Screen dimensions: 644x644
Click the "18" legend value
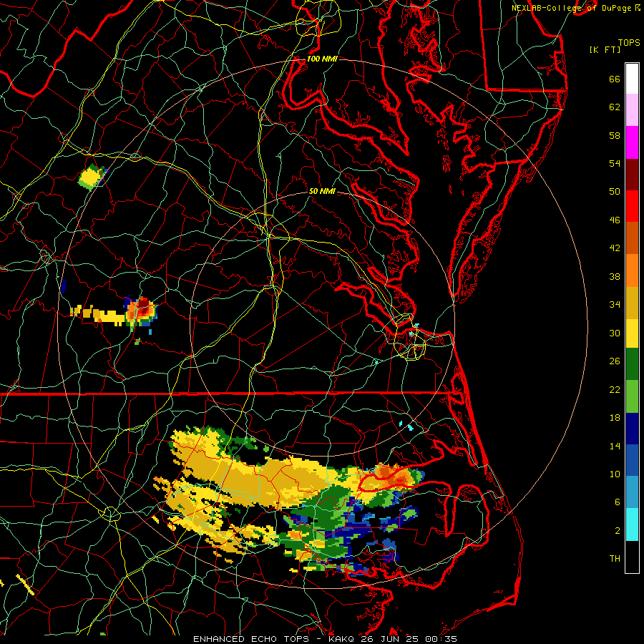615,418
